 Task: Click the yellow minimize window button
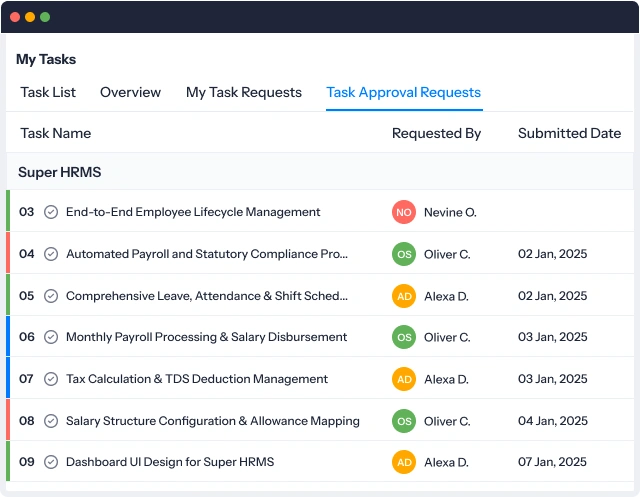pyautogui.click(x=30, y=17)
